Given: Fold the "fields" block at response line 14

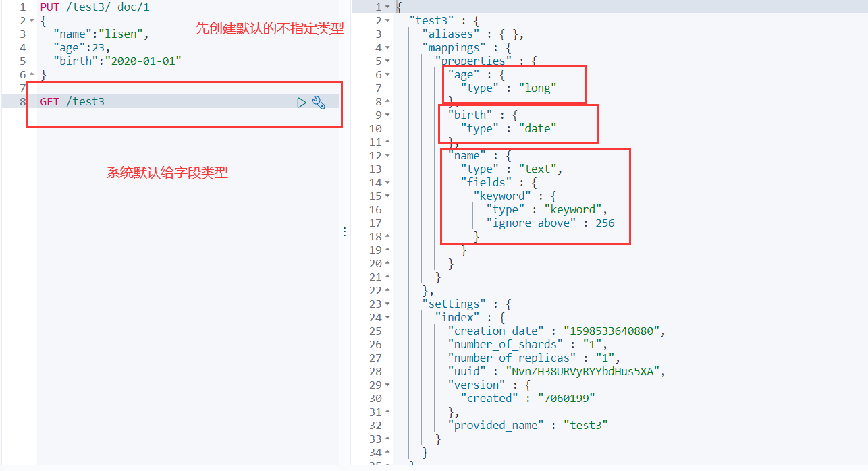Looking at the screenshot, I should click(x=387, y=183).
